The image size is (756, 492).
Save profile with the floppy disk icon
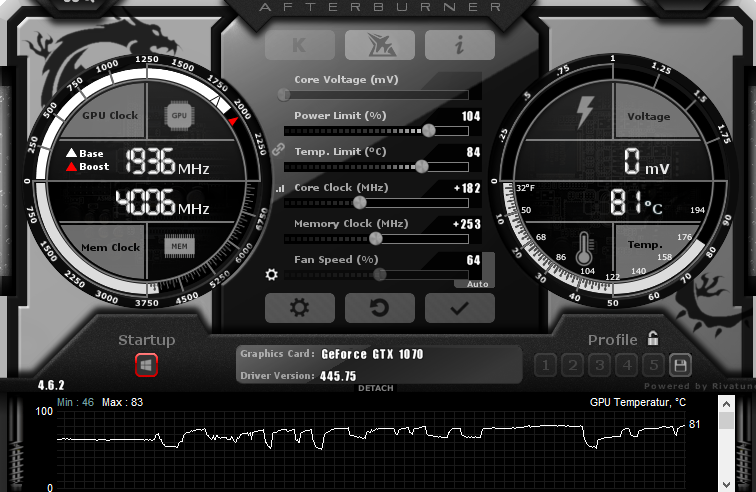pyautogui.click(x=680, y=365)
